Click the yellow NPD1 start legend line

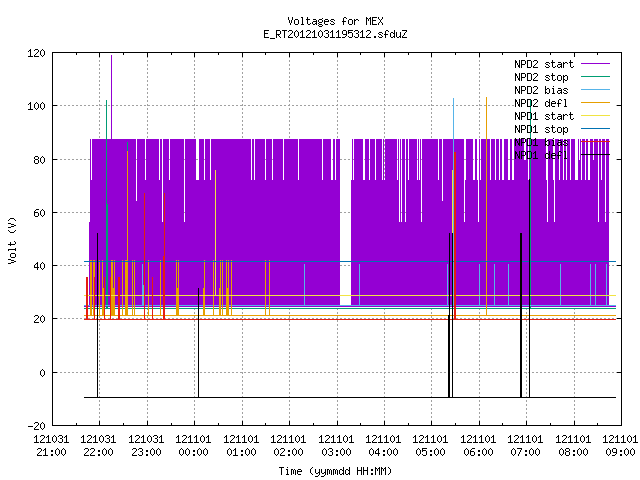pos(596,116)
